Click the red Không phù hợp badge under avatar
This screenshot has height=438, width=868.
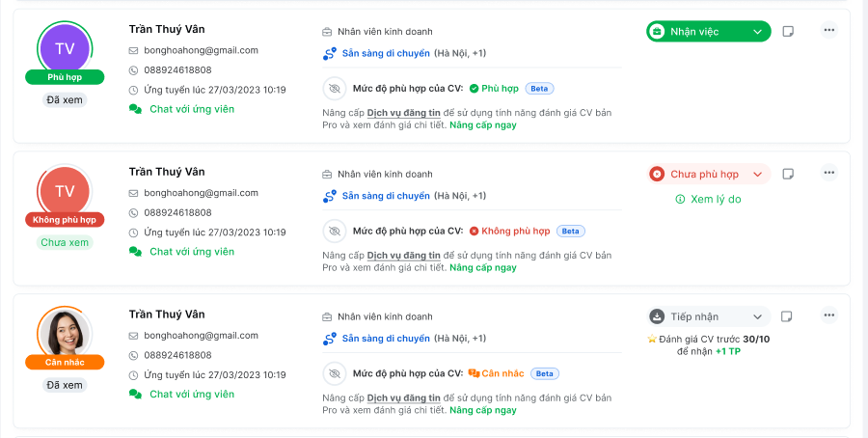tap(65, 220)
